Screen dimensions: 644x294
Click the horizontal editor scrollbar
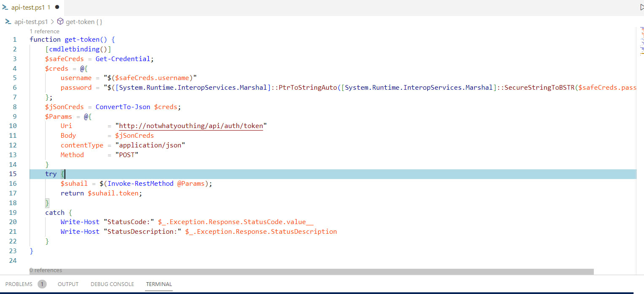point(311,272)
